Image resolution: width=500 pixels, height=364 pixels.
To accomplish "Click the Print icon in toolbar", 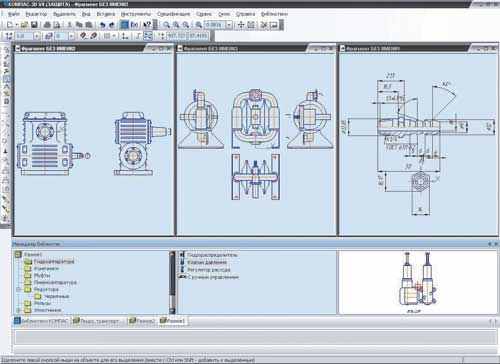I will click(47, 25).
